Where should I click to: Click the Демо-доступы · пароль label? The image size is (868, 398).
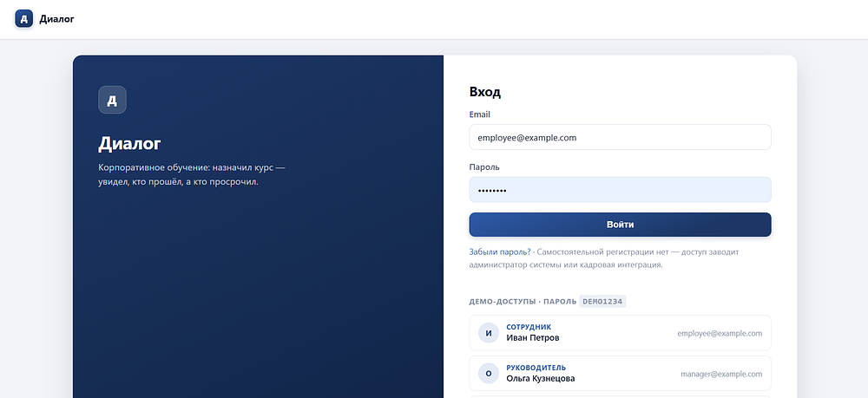coord(523,302)
